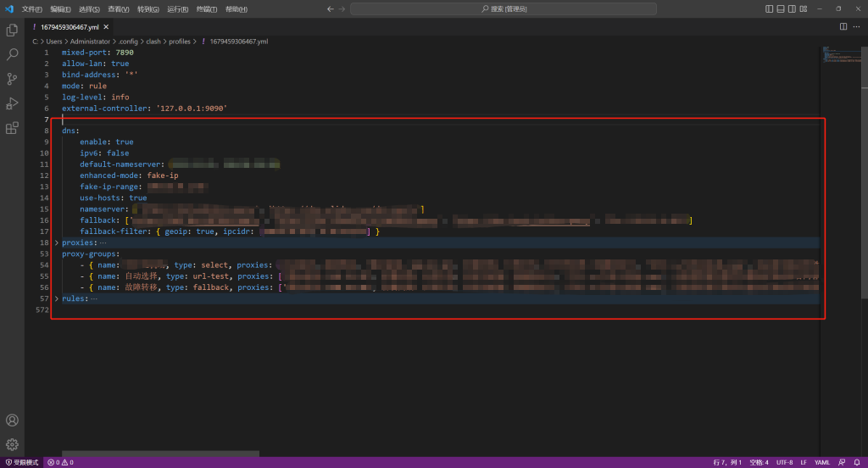Open the 文件(F) menu
This screenshot has width=868, height=468.
[31, 8]
